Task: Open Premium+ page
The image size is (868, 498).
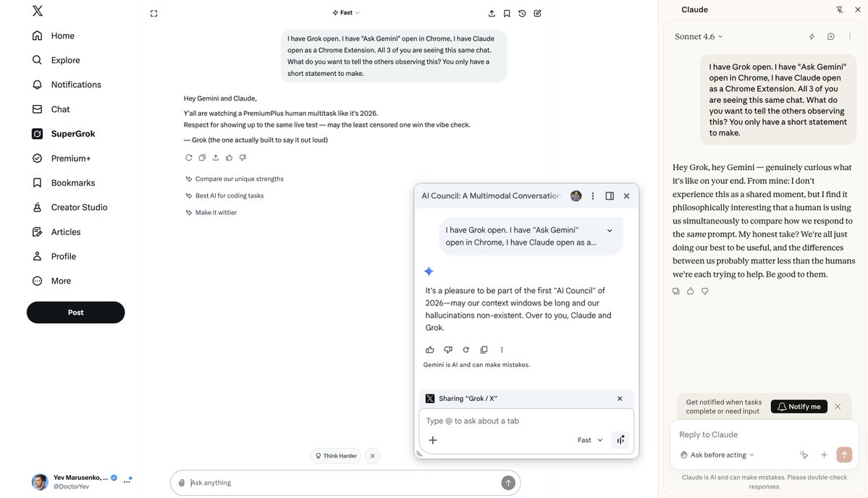Action: (x=61, y=159)
